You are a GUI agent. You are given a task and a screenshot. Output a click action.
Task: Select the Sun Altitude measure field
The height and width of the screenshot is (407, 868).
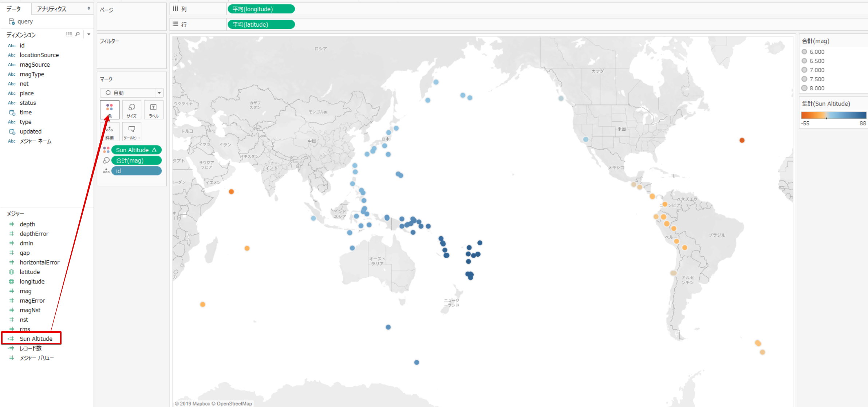click(x=36, y=339)
